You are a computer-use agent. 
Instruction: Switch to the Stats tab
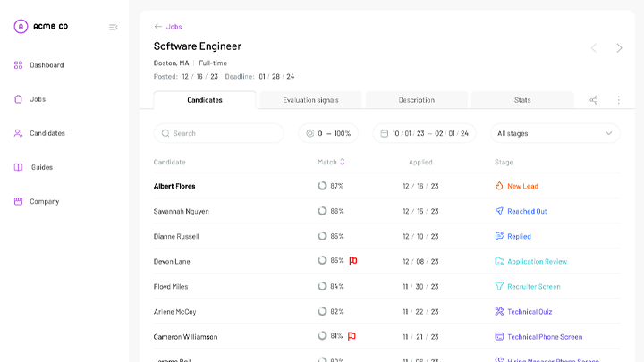(522, 100)
